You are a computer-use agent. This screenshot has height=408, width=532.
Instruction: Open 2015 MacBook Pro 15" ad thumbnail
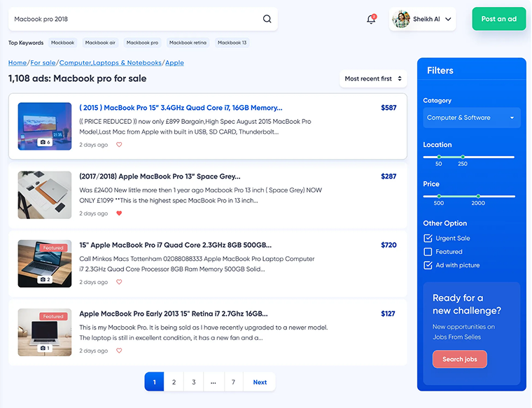45,126
